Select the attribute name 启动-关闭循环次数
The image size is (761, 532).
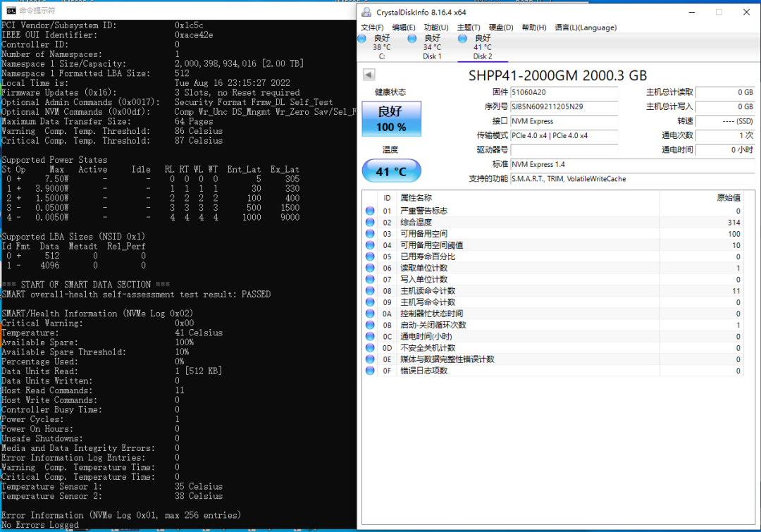[433, 325]
